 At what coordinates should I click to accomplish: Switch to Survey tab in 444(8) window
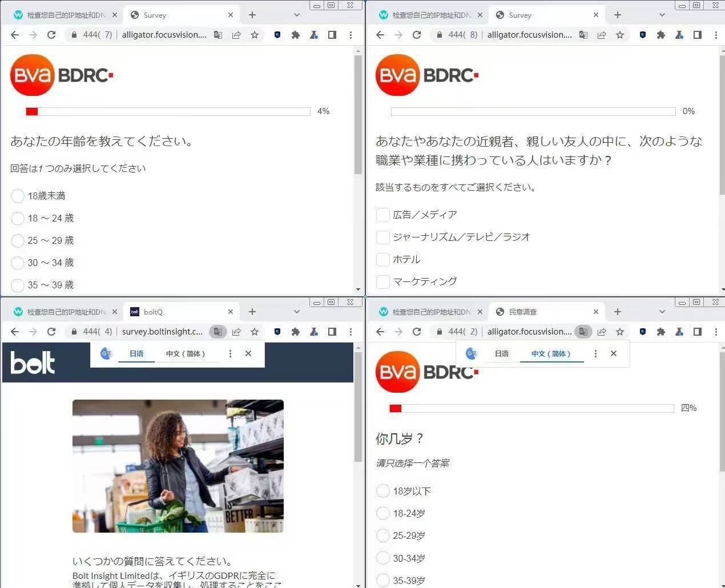point(547,15)
